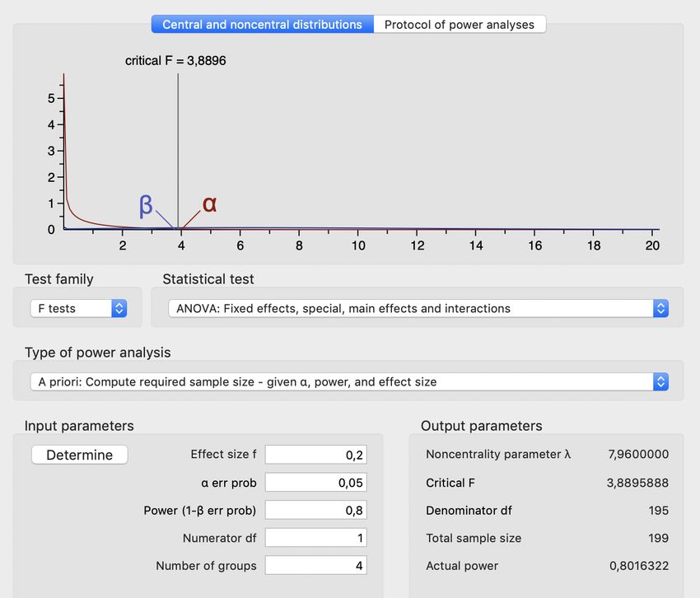Screen dimensions: 700x598
Task: Select Central and noncentral distributions tab
Action: point(262,25)
